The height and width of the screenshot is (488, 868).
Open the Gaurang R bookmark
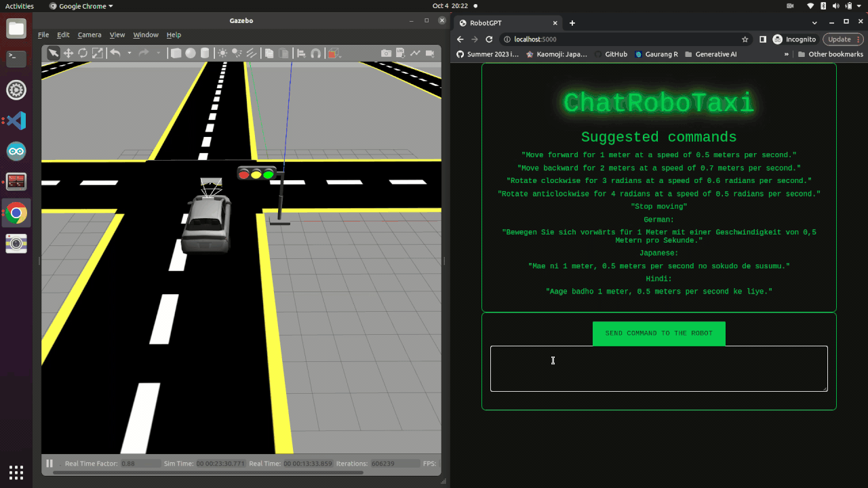[656, 54]
